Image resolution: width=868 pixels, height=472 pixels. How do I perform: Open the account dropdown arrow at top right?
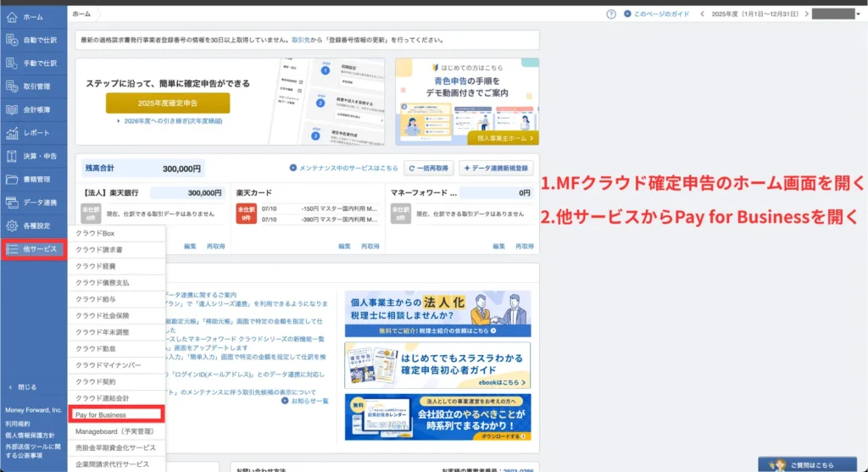coord(860,14)
